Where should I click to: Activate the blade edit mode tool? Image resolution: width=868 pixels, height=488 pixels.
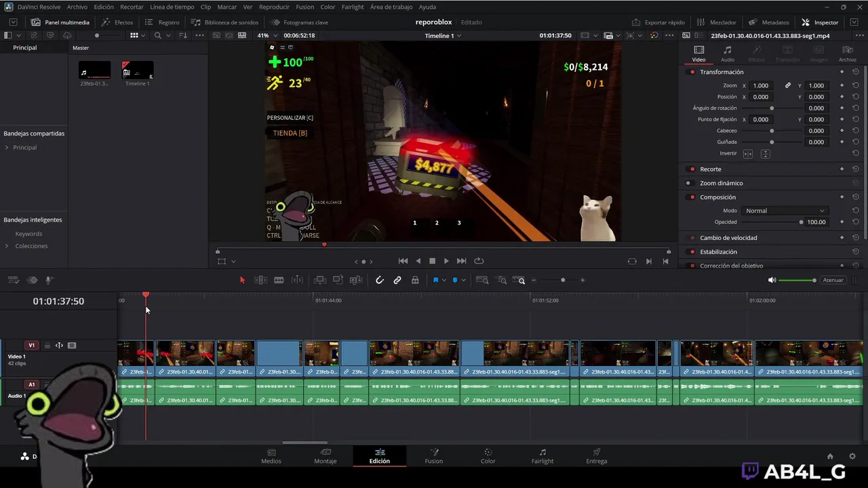coord(279,280)
